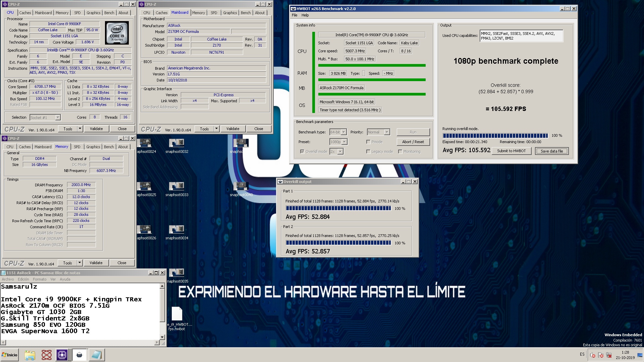Open the aphsot0024 desktop image
The height and width of the screenshot is (362, 644).
[x=146, y=146]
